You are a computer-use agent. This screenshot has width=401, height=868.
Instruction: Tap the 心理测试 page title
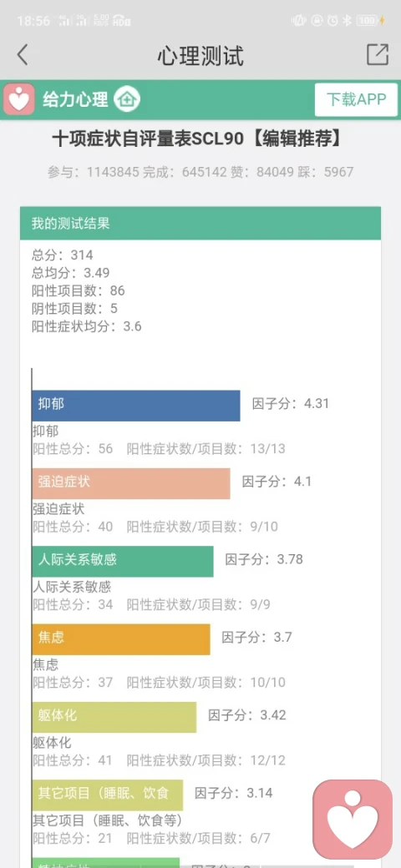(200, 55)
